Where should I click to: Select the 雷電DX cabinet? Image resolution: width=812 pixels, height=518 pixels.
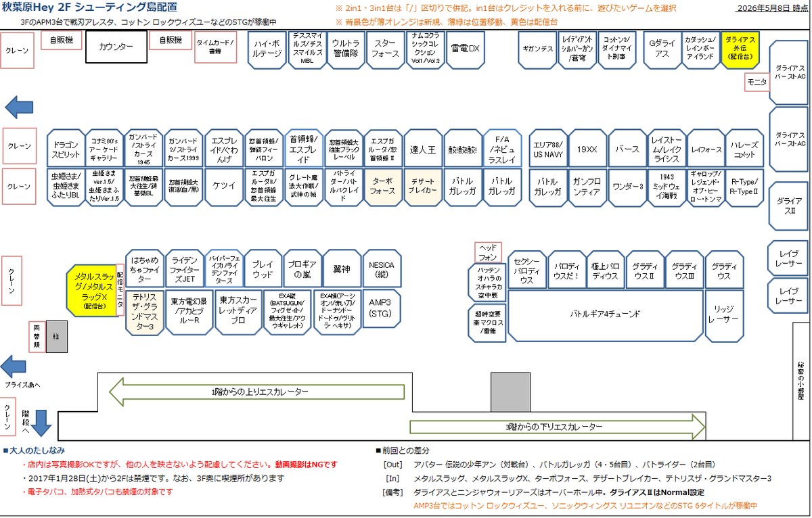(465, 49)
